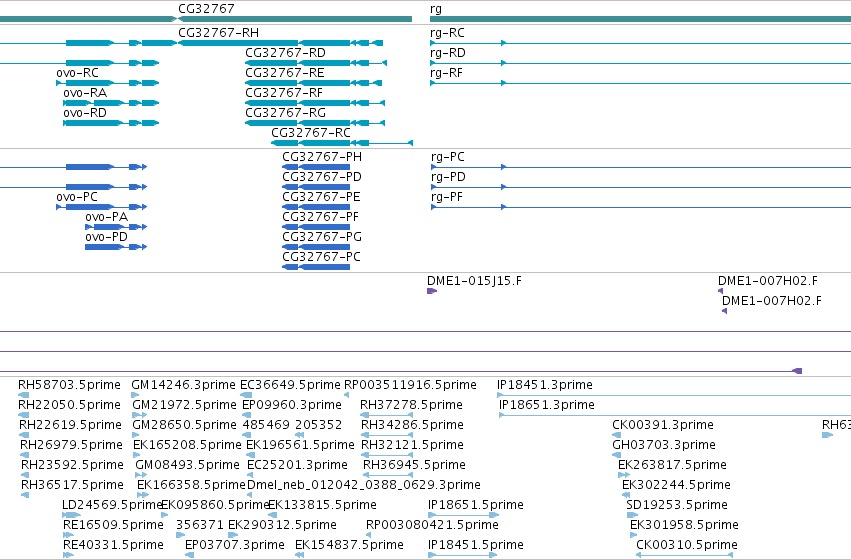Select the ovo-PA protein label
851x560 pixels.
106,217
